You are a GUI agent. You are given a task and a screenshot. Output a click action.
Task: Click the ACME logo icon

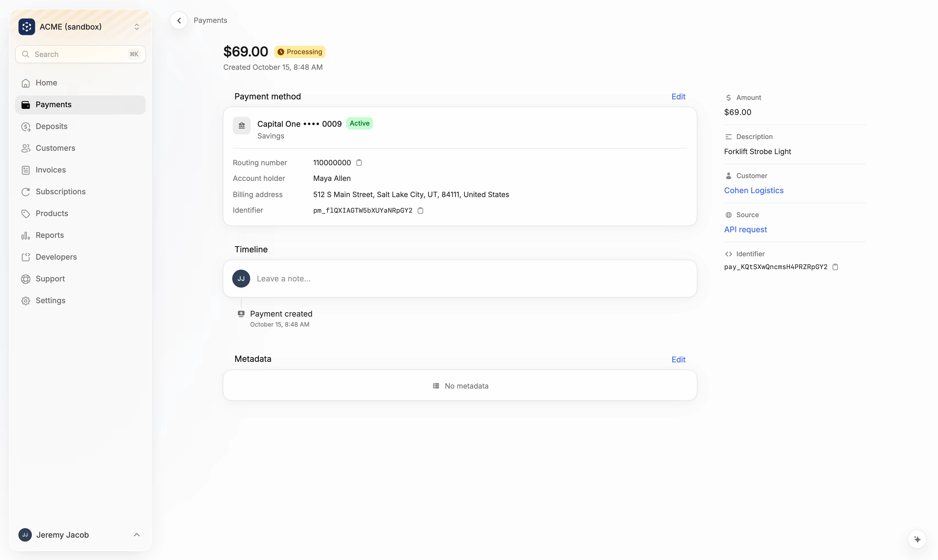(27, 27)
